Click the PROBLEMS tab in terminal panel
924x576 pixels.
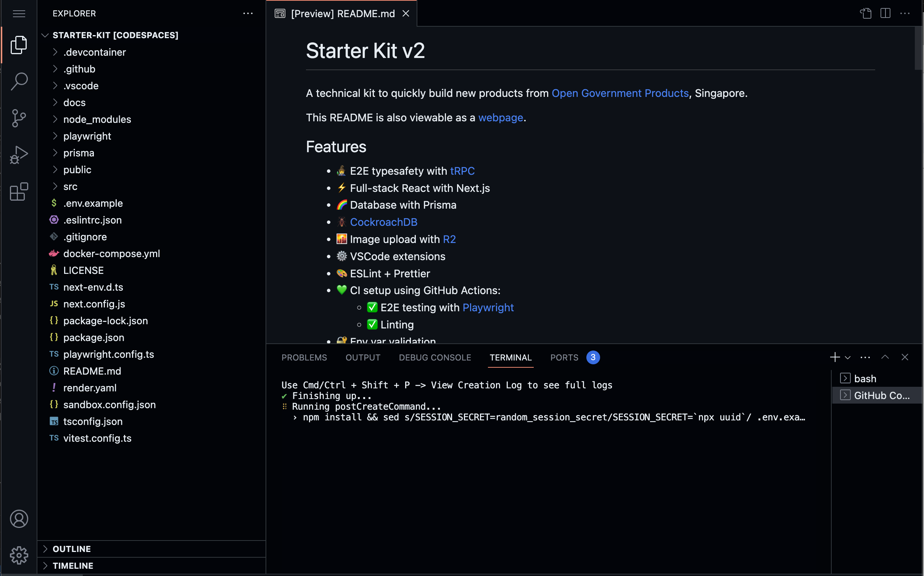[x=304, y=357]
